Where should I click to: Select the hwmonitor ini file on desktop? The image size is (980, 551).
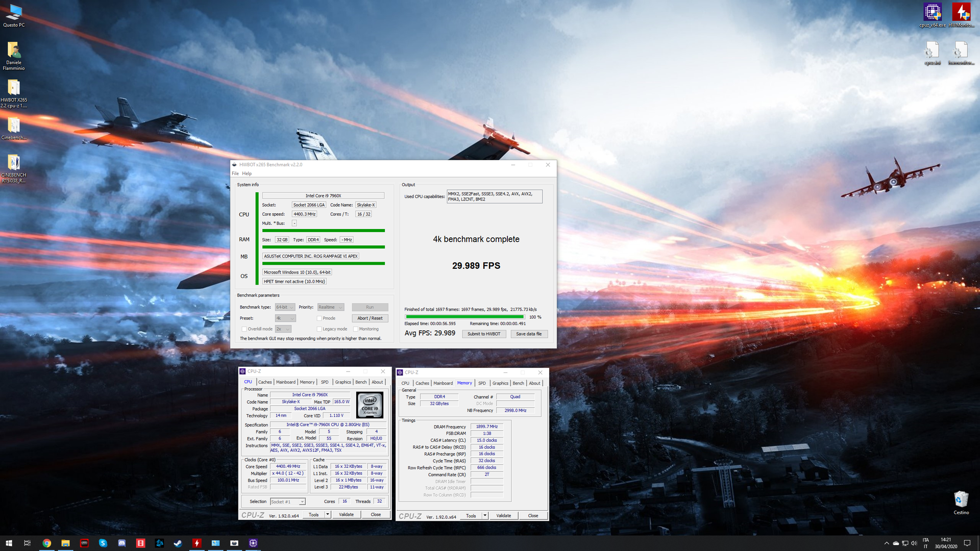pyautogui.click(x=961, y=53)
